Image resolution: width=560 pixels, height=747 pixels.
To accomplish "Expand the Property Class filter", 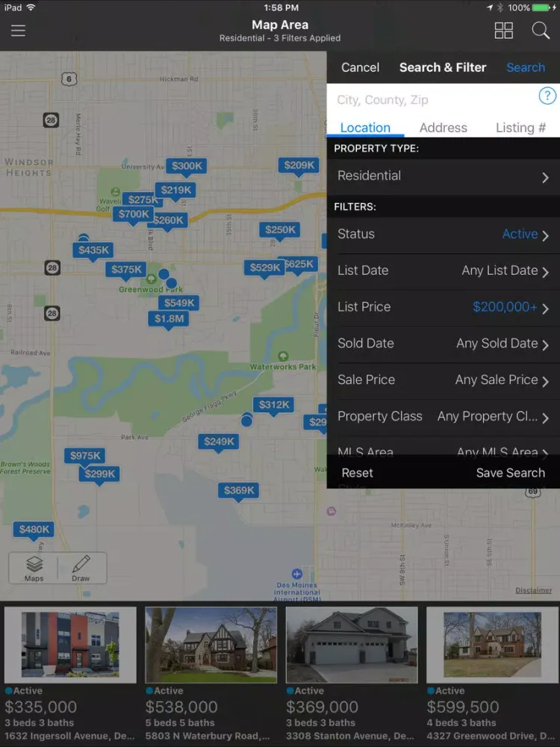I will coord(443,417).
